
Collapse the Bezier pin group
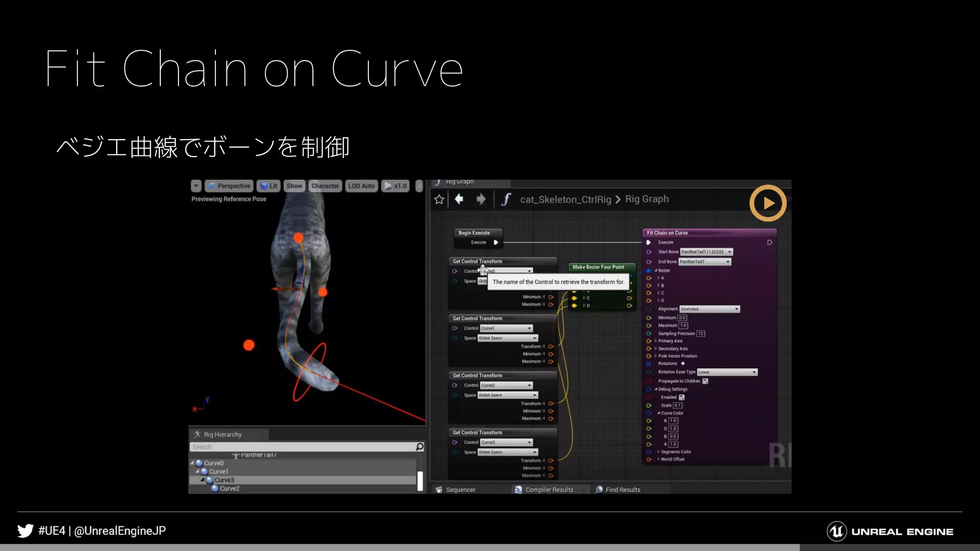click(656, 271)
